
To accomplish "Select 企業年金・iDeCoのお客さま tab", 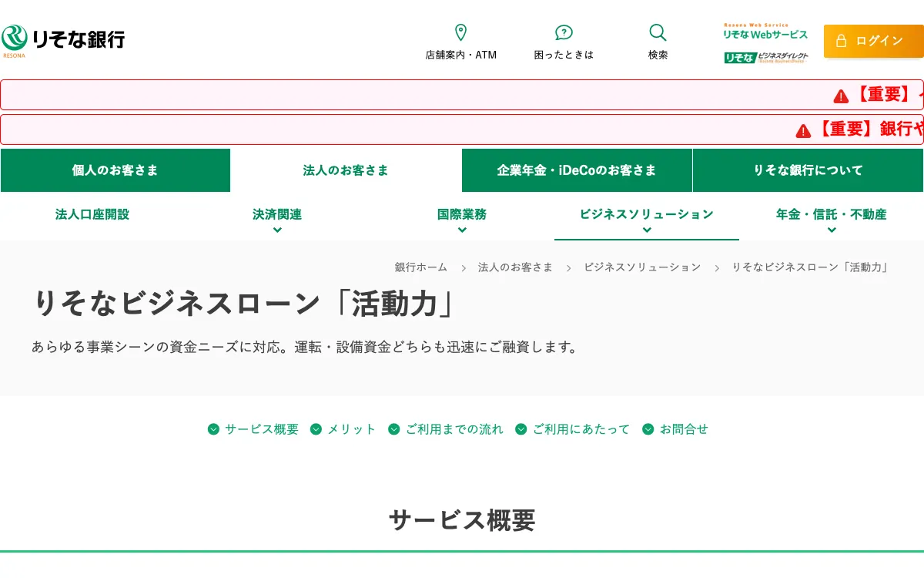I will [x=577, y=170].
